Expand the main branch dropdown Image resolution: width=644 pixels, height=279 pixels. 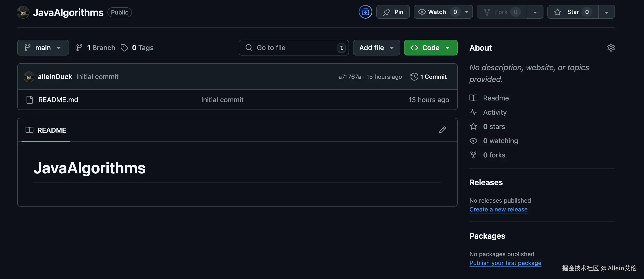pyautogui.click(x=43, y=48)
